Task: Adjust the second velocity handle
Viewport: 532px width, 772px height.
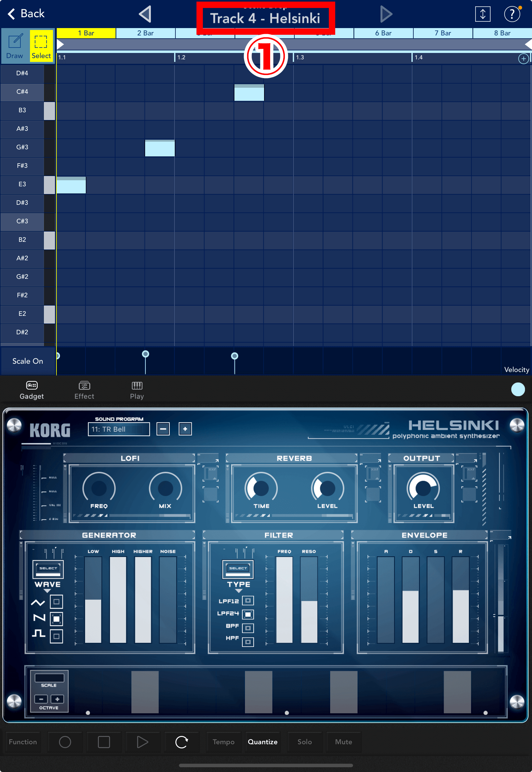Action: tap(145, 354)
